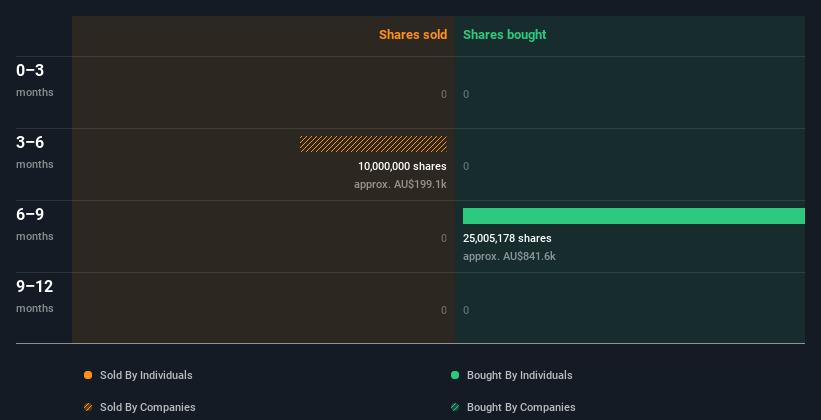
Task: Click the Shares bought column header
Action: click(x=505, y=35)
